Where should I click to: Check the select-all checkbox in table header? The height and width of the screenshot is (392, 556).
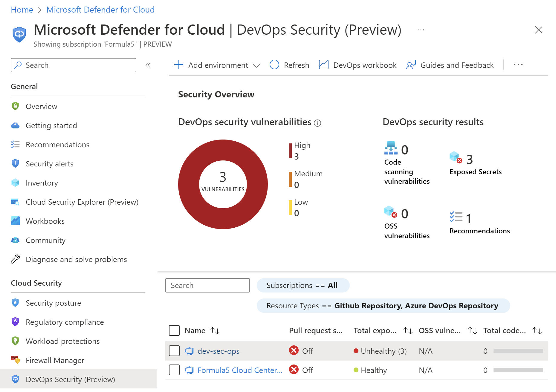[x=174, y=330]
